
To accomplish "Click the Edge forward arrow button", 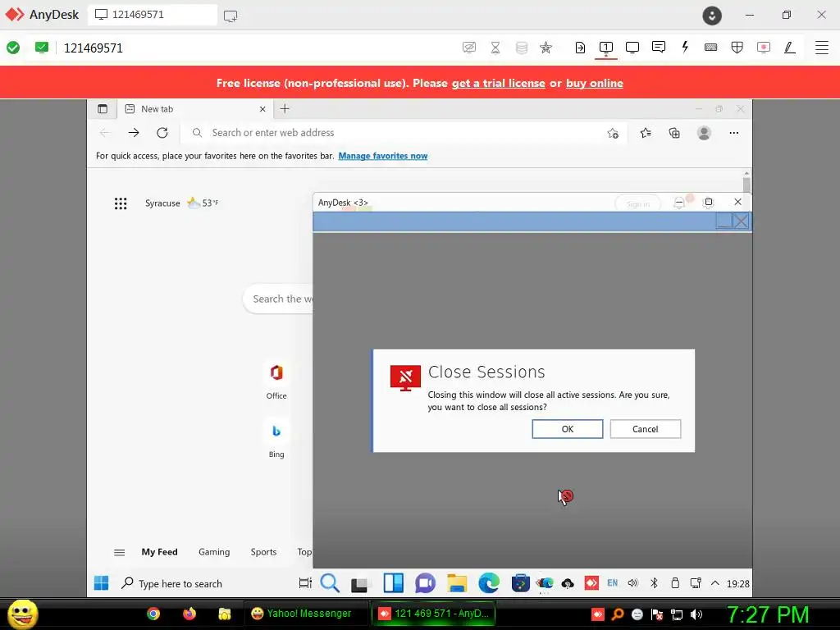I will click(x=134, y=132).
